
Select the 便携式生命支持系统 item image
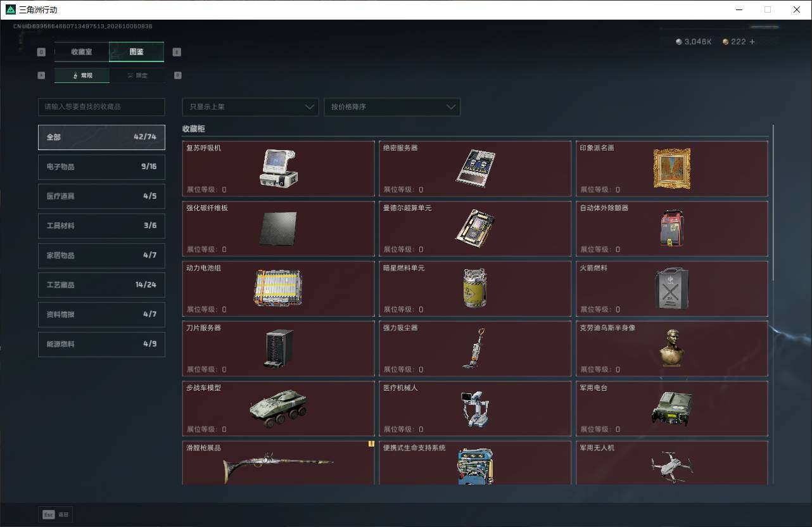pyautogui.click(x=475, y=467)
